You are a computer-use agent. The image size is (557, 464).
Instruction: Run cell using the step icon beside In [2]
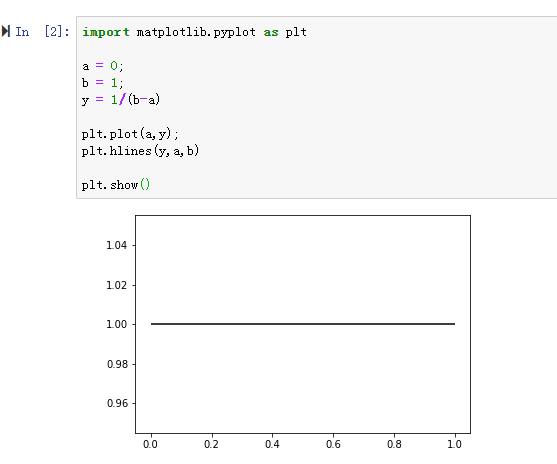(x=6, y=31)
